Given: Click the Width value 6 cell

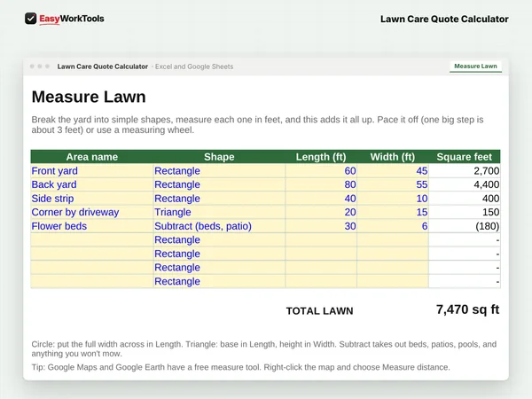Looking at the screenshot, I should tap(393, 226).
